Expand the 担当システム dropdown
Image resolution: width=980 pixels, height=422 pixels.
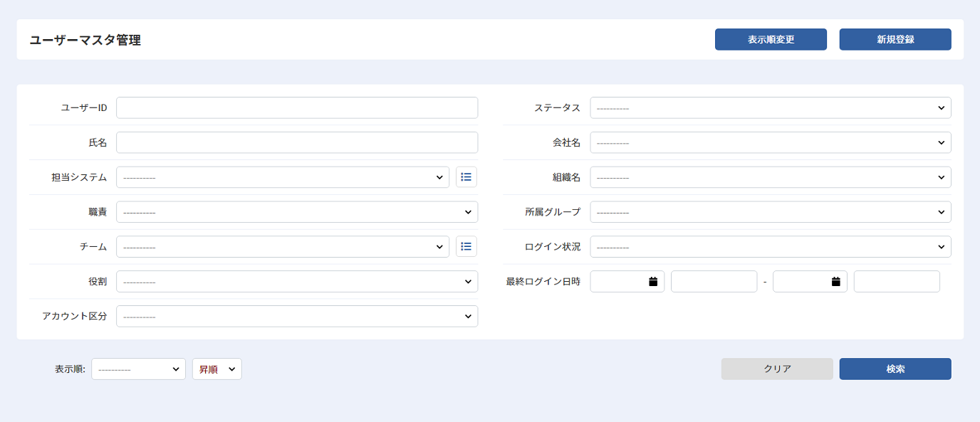pos(283,177)
